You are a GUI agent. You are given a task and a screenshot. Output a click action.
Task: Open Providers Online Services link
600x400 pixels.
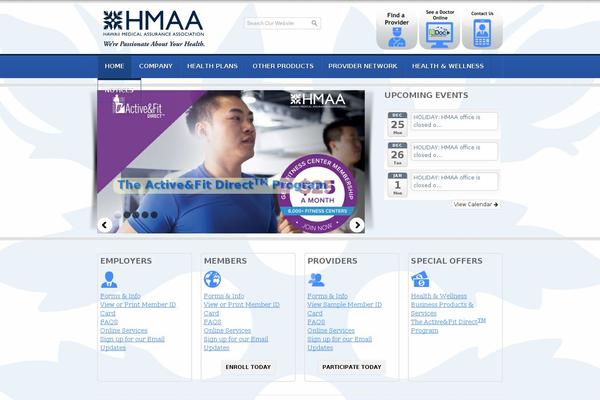[331, 330]
